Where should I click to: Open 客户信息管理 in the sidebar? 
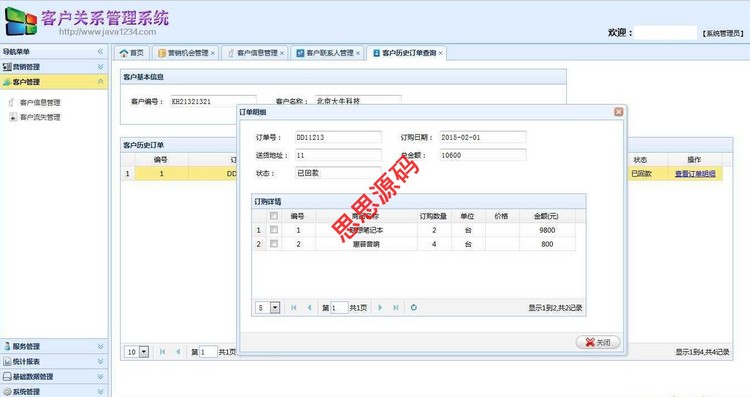point(40,102)
